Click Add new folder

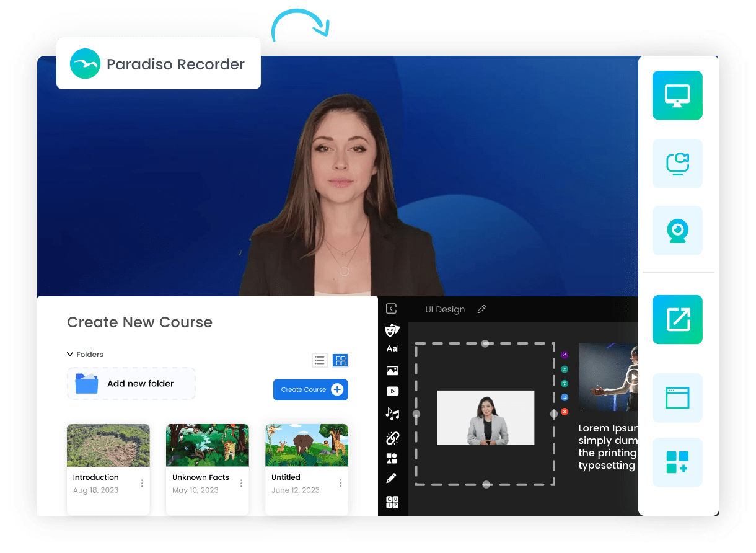(131, 383)
